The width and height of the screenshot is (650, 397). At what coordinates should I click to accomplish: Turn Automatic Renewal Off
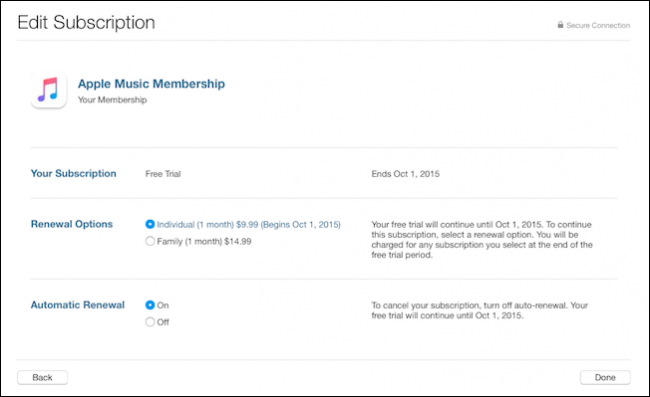[x=150, y=322]
